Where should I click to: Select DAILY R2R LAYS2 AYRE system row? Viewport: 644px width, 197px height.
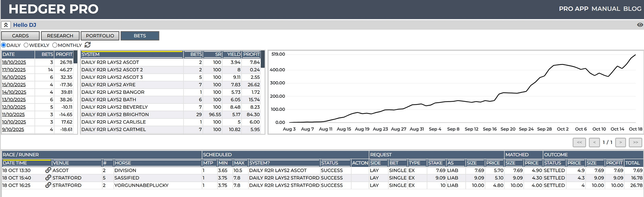pos(171,85)
